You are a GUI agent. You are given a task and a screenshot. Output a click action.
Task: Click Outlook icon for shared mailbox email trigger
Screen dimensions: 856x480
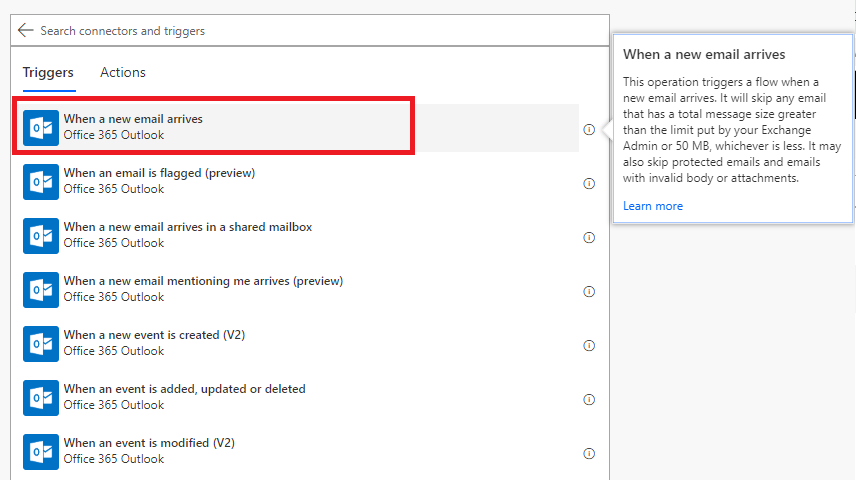[x=41, y=236]
